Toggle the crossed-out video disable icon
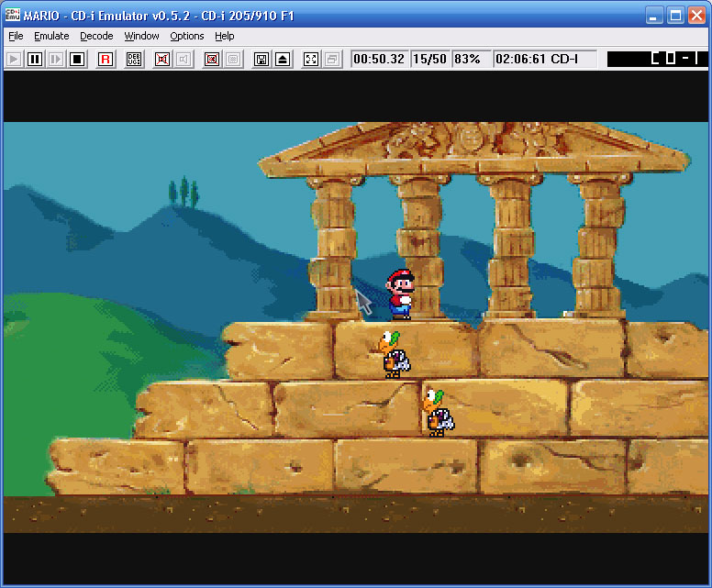712x588 pixels. click(212, 59)
